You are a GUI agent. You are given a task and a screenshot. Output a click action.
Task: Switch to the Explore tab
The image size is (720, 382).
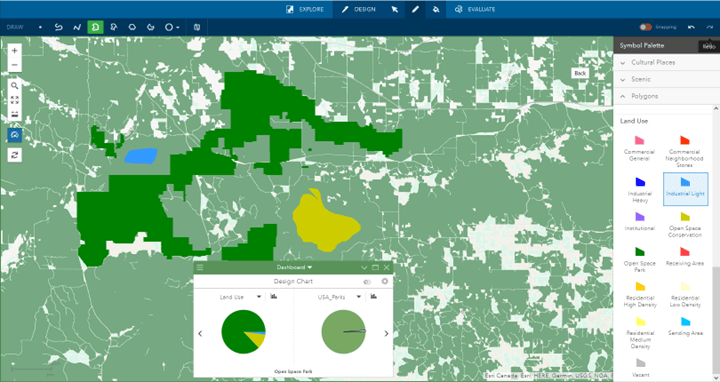pos(305,9)
